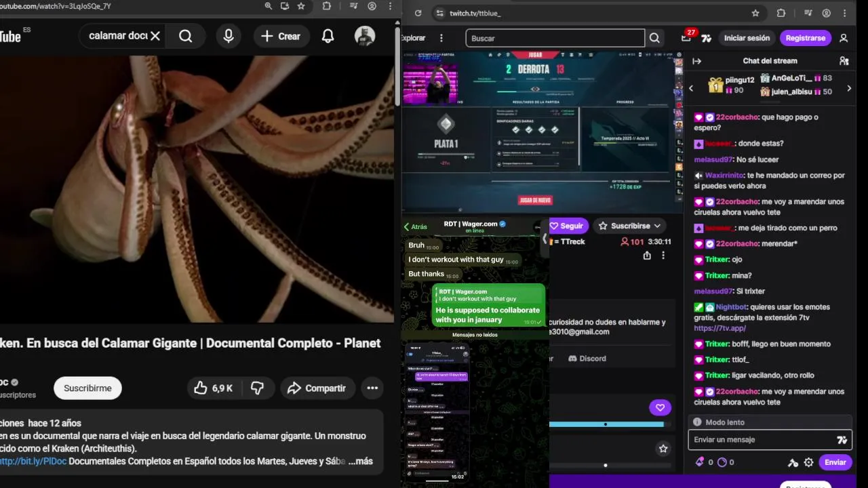Open the https://7tv.app/ chat link
The image size is (868, 488).
(x=719, y=328)
